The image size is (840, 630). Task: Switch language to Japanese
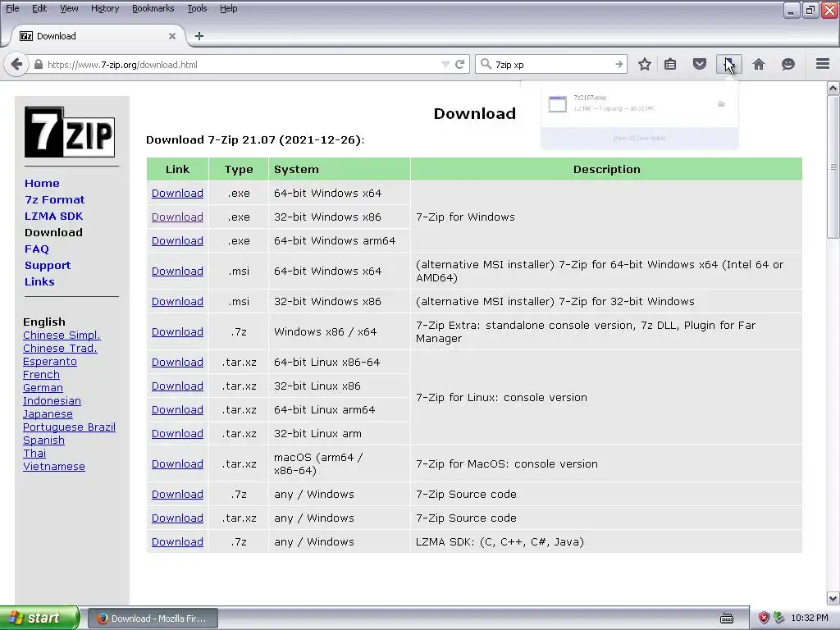(x=48, y=414)
